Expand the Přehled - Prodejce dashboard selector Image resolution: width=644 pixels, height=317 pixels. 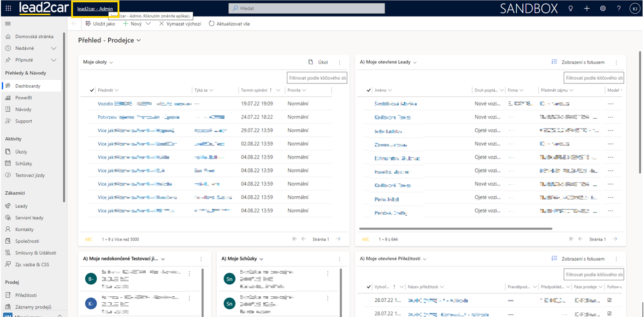pos(139,41)
